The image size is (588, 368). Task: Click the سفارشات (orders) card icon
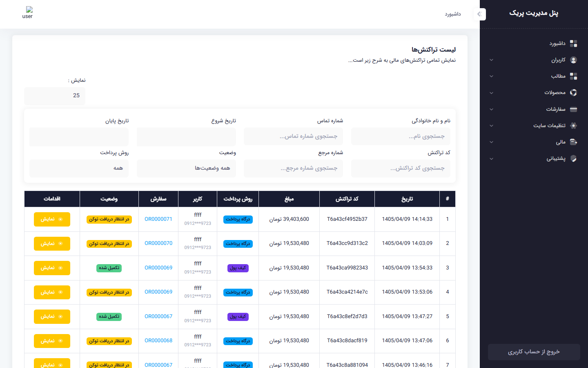pyautogui.click(x=573, y=109)
